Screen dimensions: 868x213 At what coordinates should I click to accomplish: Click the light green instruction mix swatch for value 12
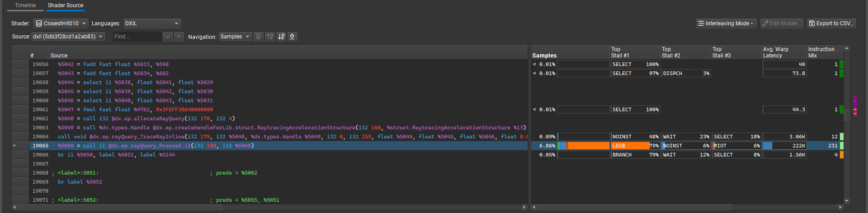point(841,137)
